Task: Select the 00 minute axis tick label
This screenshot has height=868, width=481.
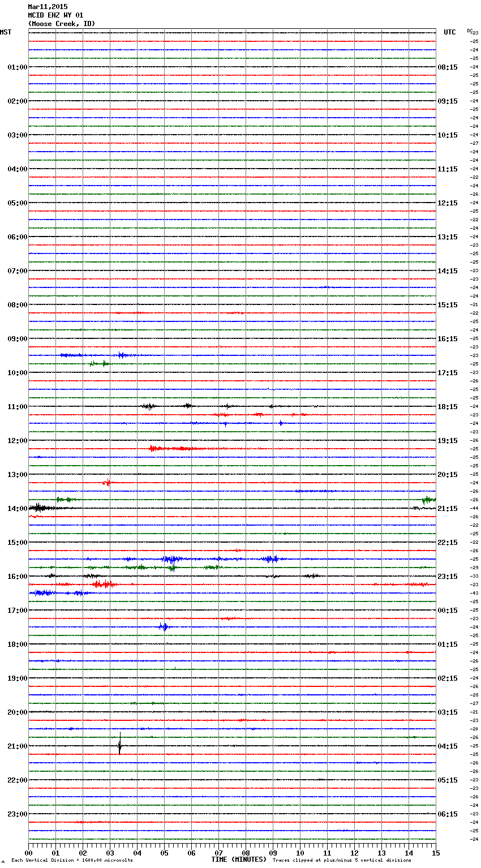Action: [x=28, y=853]
